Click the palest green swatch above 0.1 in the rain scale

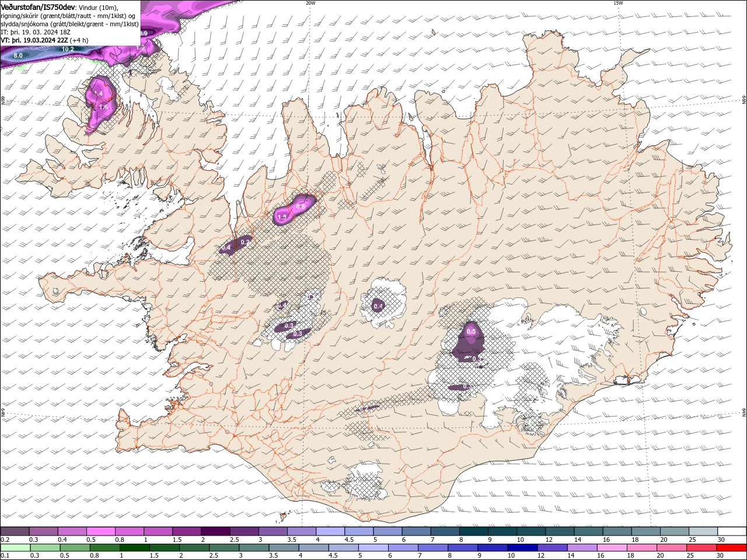[15, 548]
